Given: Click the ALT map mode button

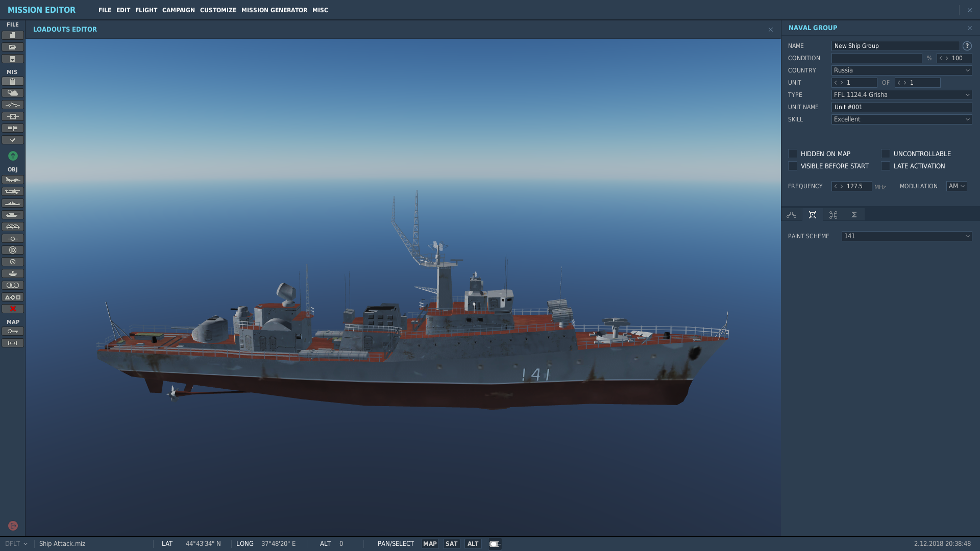Looking at the screenshot, I should [x=473, y=544].
